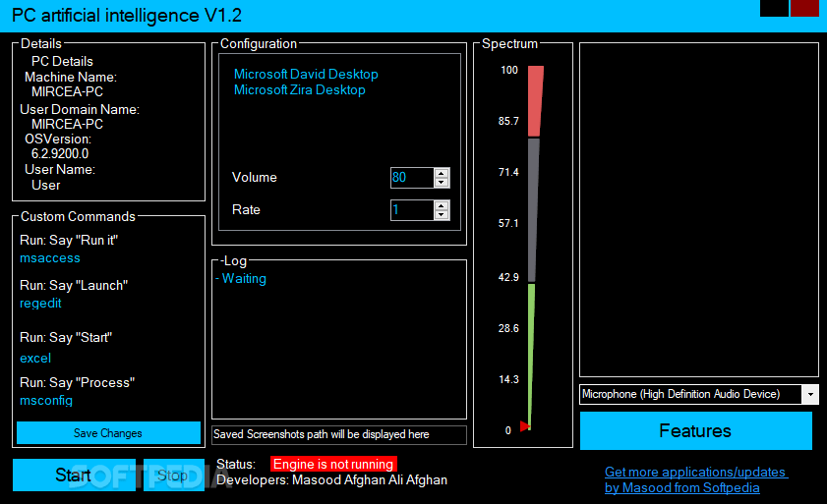The width and height of the screenshot is (827, 504).
Task: Click the gray segment of spectrum bar
Action: point(533,210)
